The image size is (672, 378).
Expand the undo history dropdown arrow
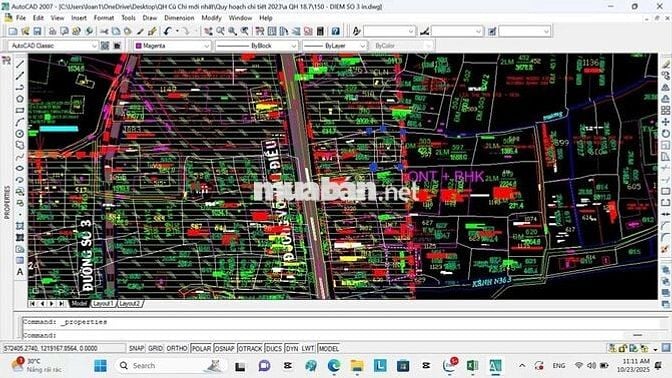pos(177,31)
